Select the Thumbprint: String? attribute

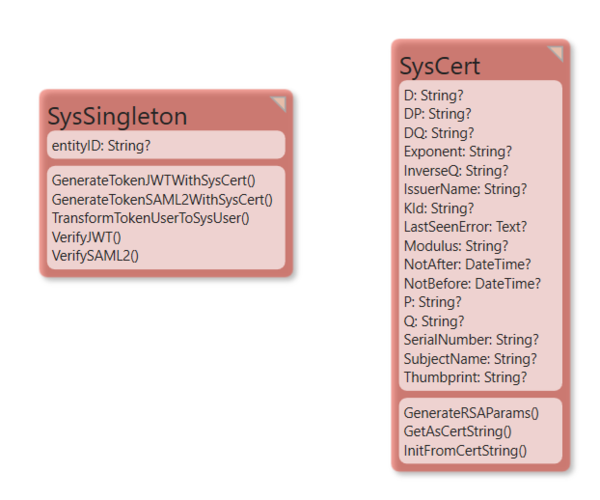tap(465, 377)
